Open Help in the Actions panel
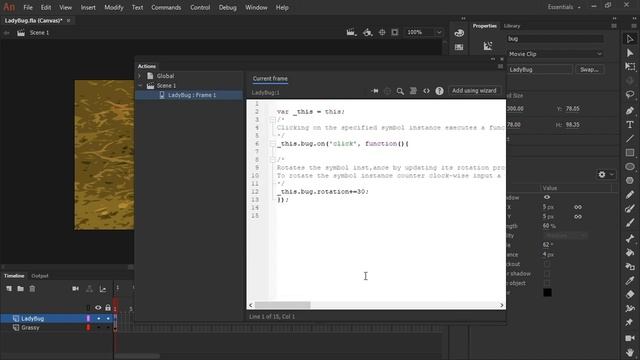 click(x=439, y=91)
